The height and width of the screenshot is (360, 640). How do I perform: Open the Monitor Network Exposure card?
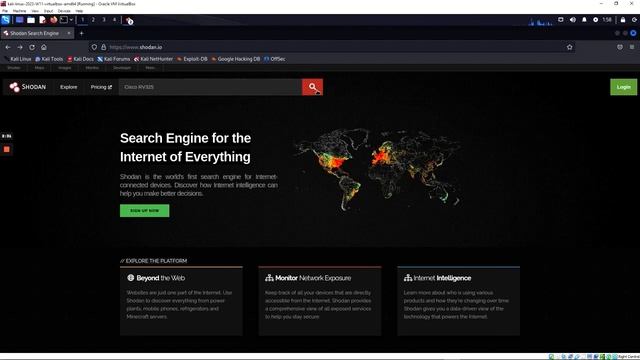coord(320,301)
